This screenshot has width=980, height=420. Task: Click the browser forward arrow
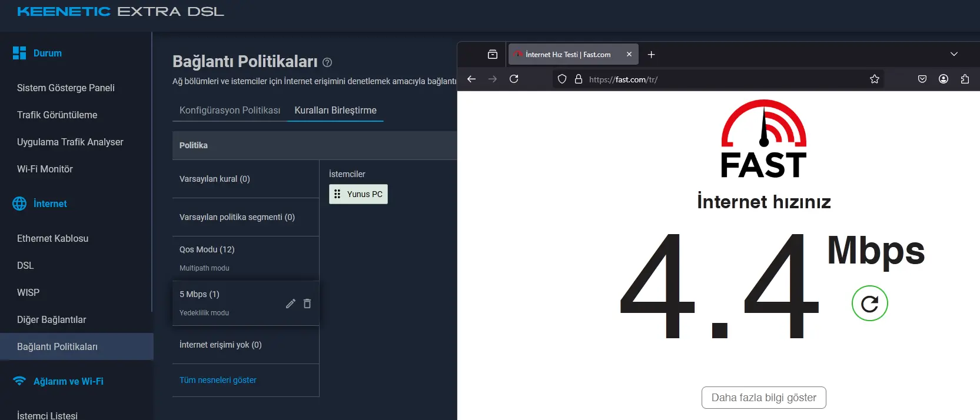(493, 79)
